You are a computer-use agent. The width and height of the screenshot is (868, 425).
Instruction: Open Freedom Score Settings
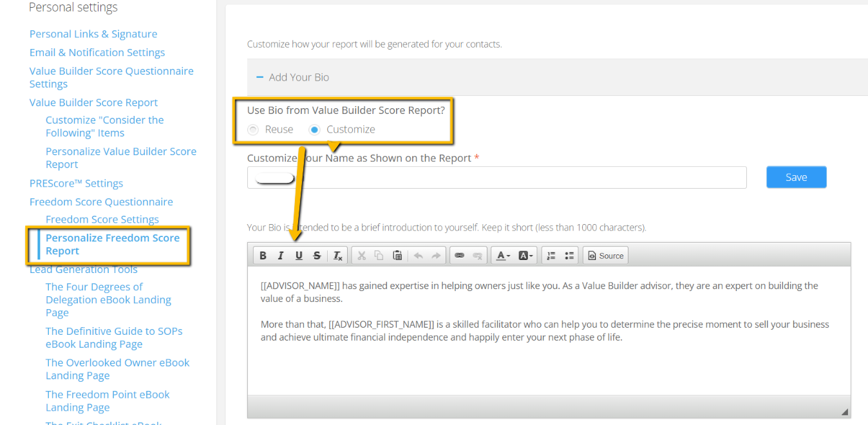pyautogui.click(x=102, y=220)
